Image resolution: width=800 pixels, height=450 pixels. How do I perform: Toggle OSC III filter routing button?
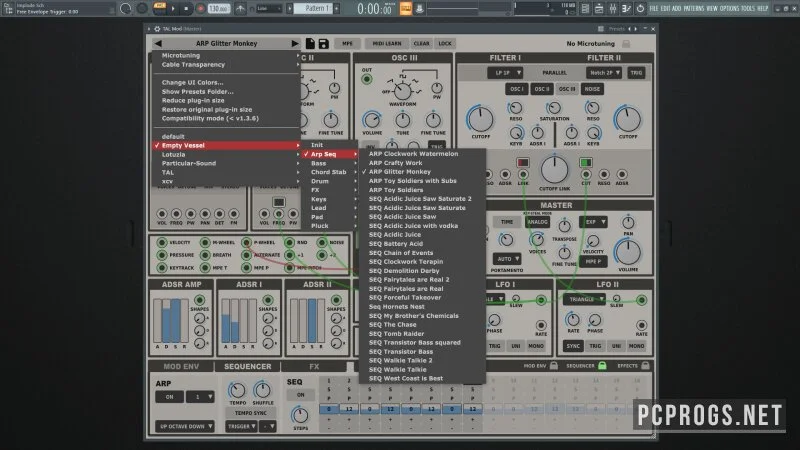(x=566, y=89)
